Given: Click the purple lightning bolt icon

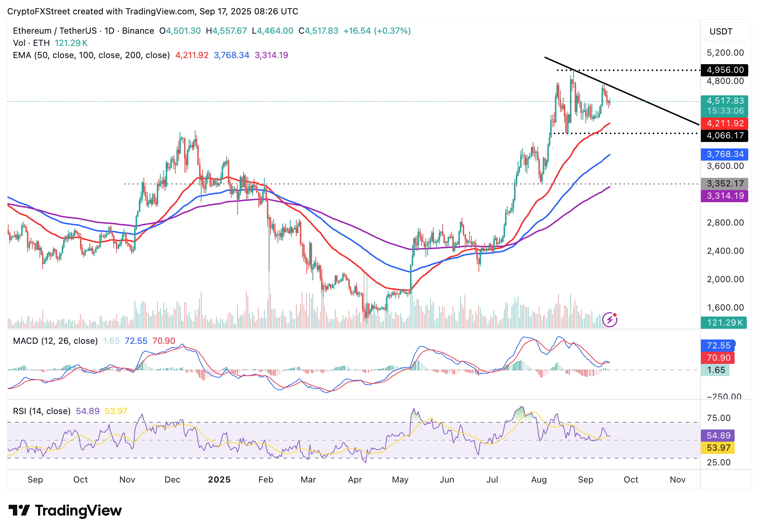Looking at the screenshot, I should [609, 320].
